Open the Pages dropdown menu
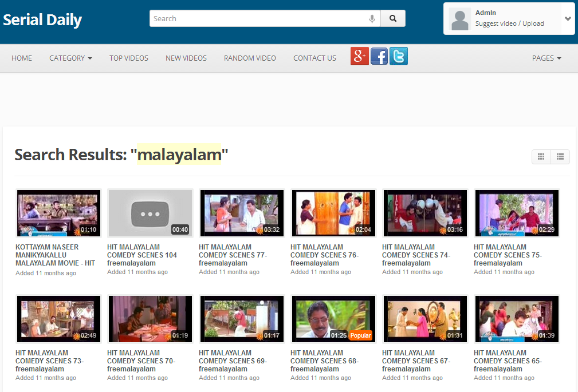Screen dimensions: 578x392 [546, 58]
